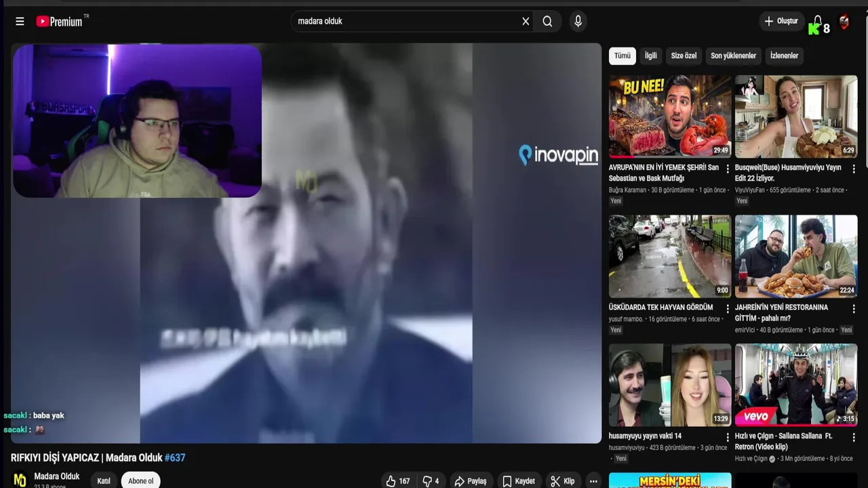
Task: Click the #637 hashtag in the video title
Action: [175, 457]
